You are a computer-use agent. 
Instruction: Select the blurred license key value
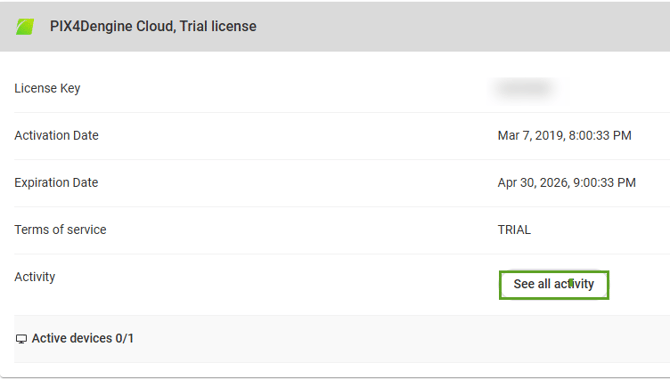[525, 88]
